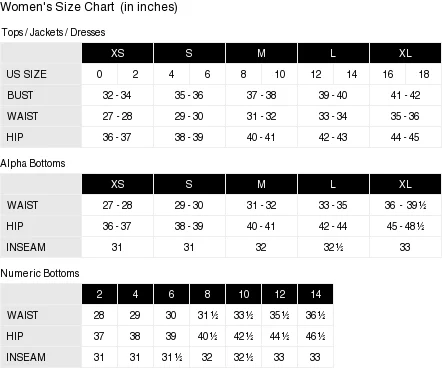Select size 14 header in Numeric Bottoms
The width and height of the screenshot is (442, 368).
[x=315, y=294]
